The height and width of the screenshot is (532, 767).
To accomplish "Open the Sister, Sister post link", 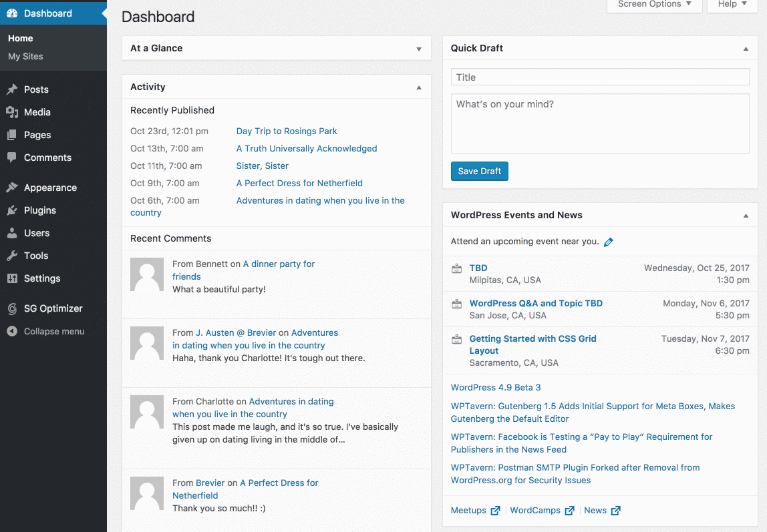I will click(x=262, y=166).
